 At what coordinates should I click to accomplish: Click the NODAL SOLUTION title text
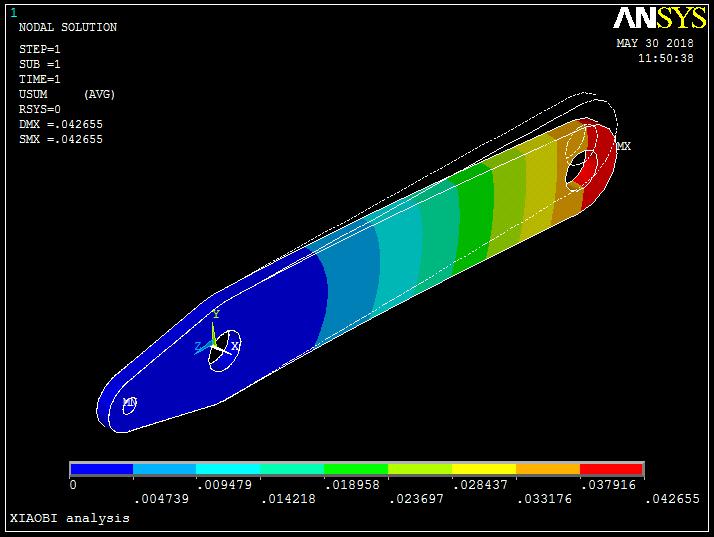click(68, 27)
